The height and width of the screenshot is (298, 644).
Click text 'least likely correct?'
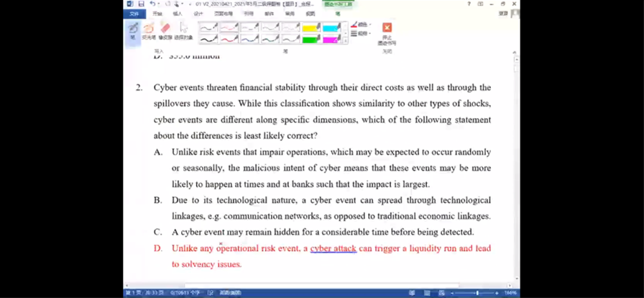pyautogui.click(x=279, y=136)
